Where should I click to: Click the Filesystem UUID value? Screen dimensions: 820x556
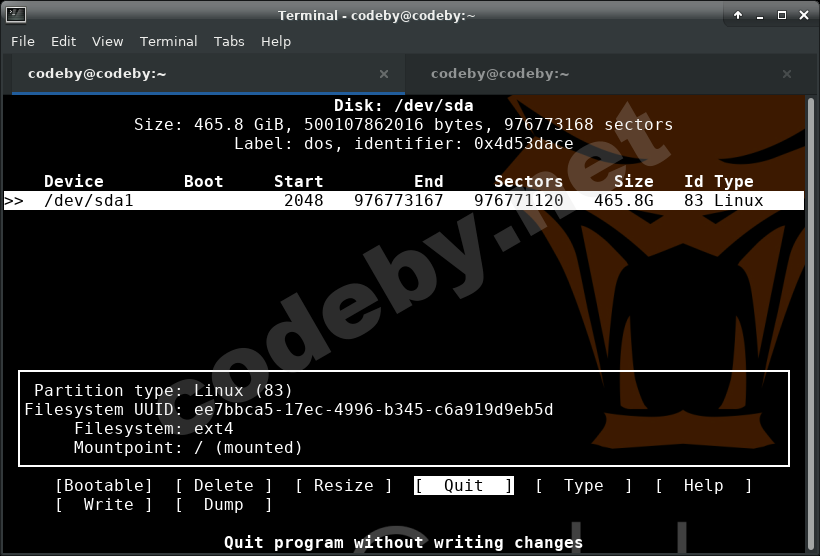tap(373, 410)
